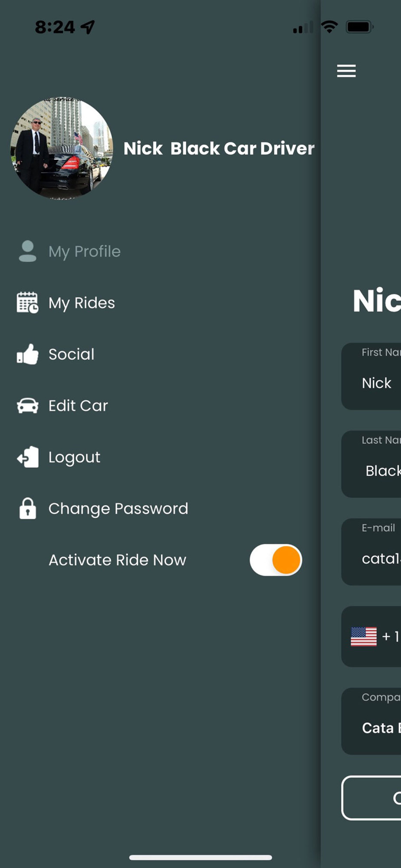
Task: Open the Social menu entry
Action: (72, 354)
